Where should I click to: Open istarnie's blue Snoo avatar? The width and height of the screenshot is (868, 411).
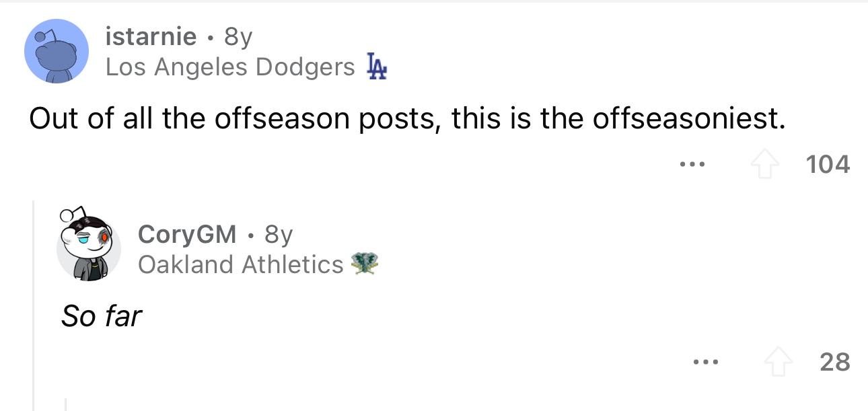point(57,51)
